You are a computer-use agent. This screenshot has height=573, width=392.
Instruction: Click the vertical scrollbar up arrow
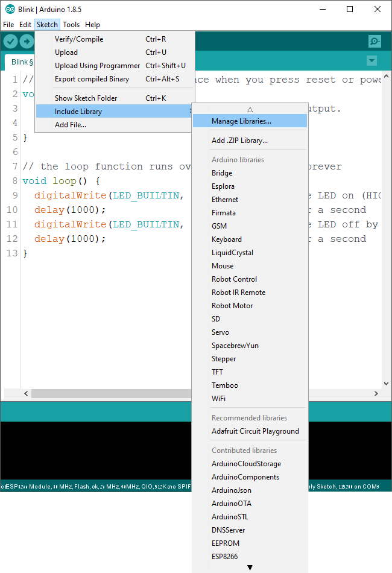pyautogui.click(x=386, y=76)
